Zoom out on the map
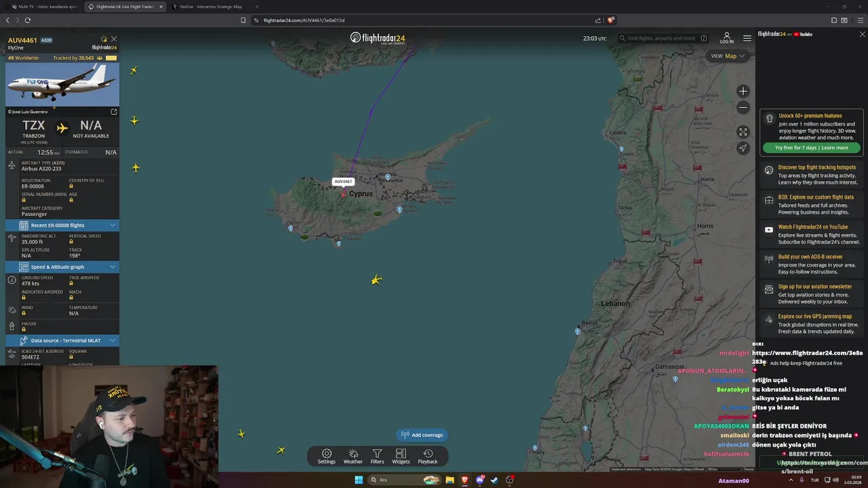The width and height of the screenshot is (868, 488). [x=743, y=107]
